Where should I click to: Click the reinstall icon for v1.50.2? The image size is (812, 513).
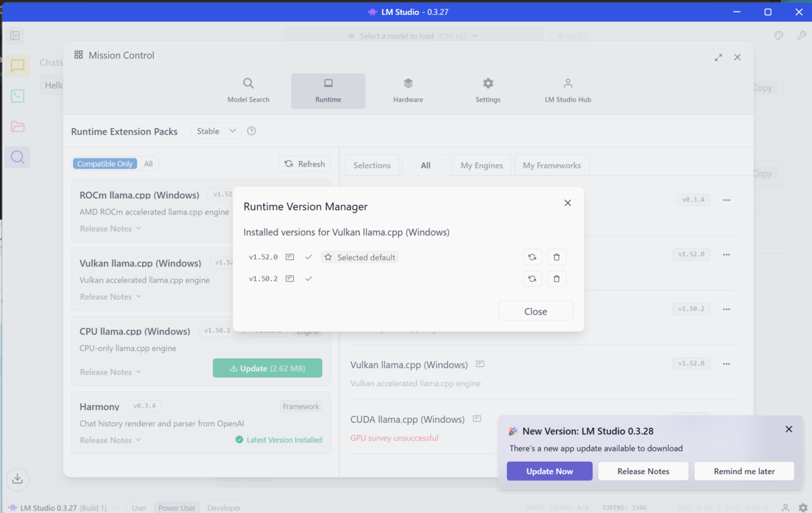tap(533, 279)
